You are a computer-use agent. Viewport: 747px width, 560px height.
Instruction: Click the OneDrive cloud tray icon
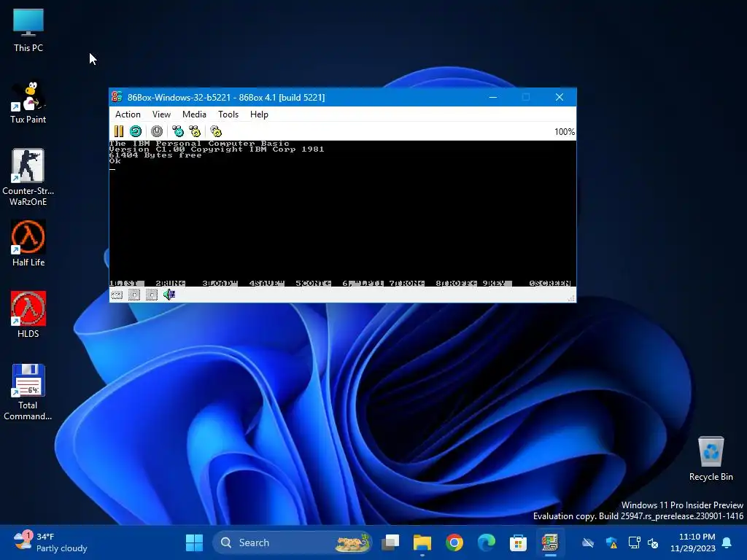coord(588,542)
